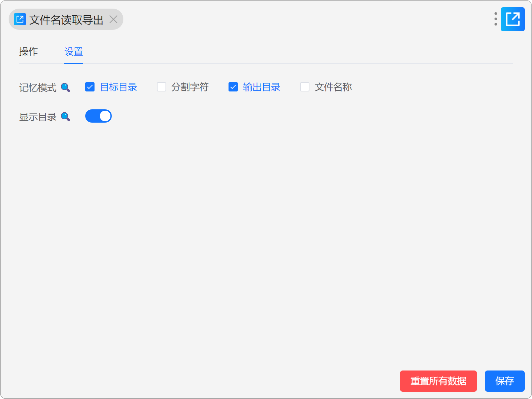Select the 设置 tab
532x399 pixels.
(74, 52)
